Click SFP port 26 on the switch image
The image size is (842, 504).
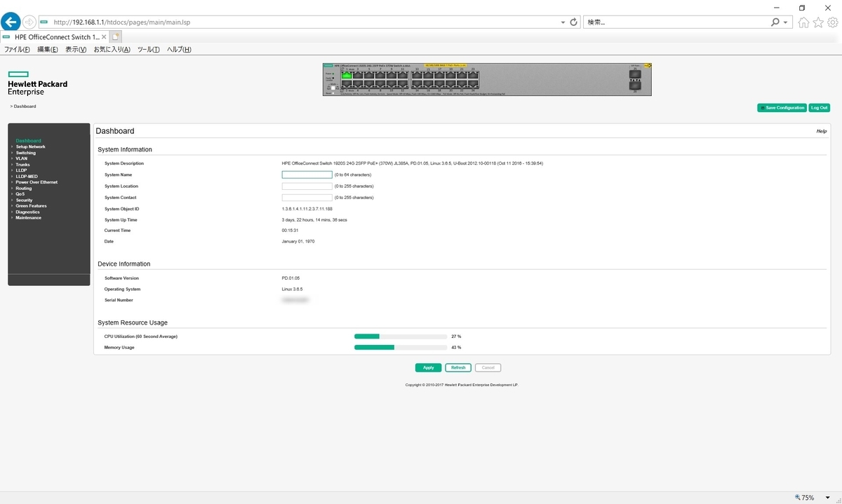[x=635, y=84]
